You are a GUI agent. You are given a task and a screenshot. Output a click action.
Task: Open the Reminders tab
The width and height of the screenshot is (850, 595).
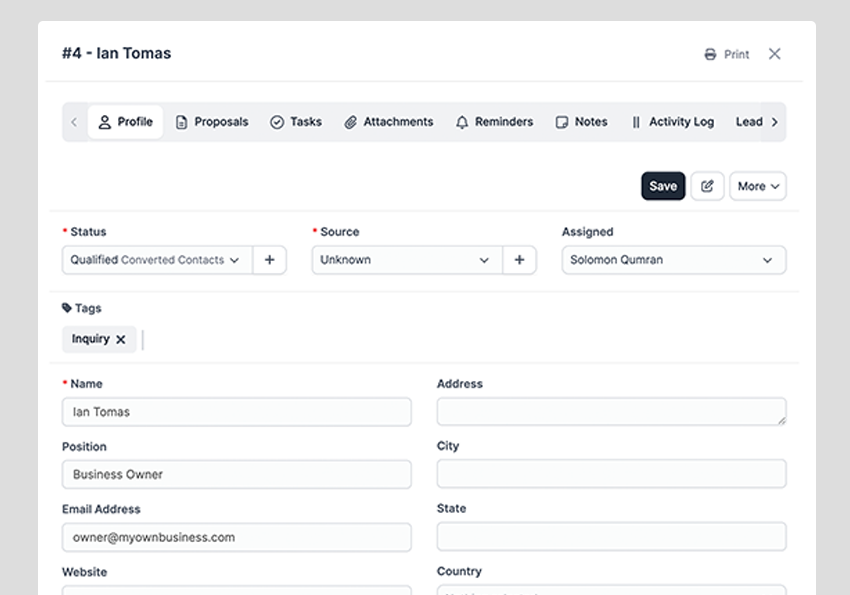494,122
